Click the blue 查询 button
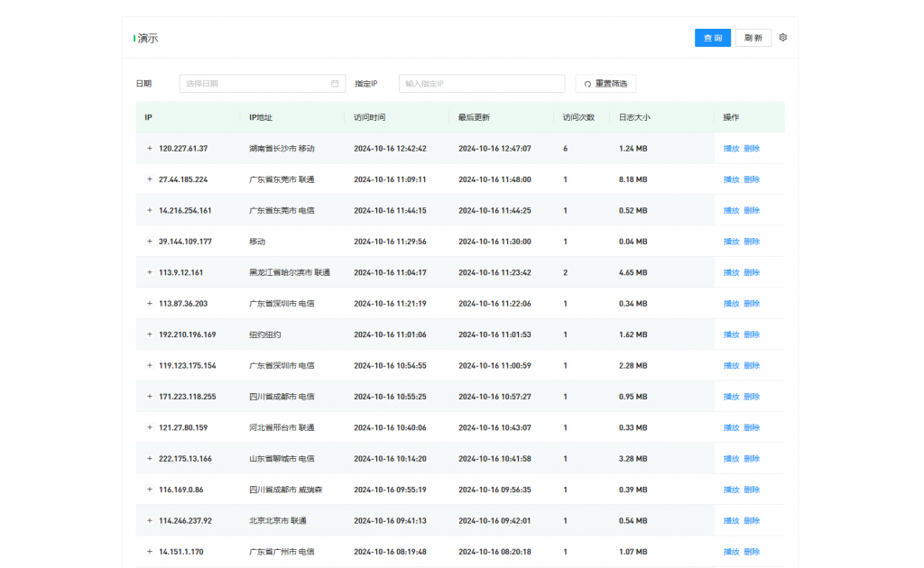Viewport: 924px width, 568px height. click(x=712, y=38)
